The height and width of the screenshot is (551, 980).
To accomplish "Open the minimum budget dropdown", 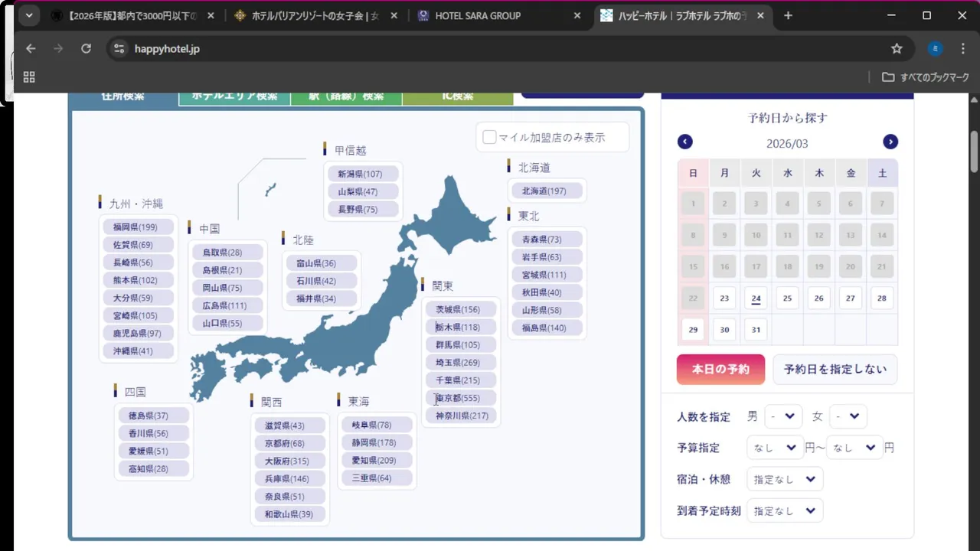I will [775, 448].
